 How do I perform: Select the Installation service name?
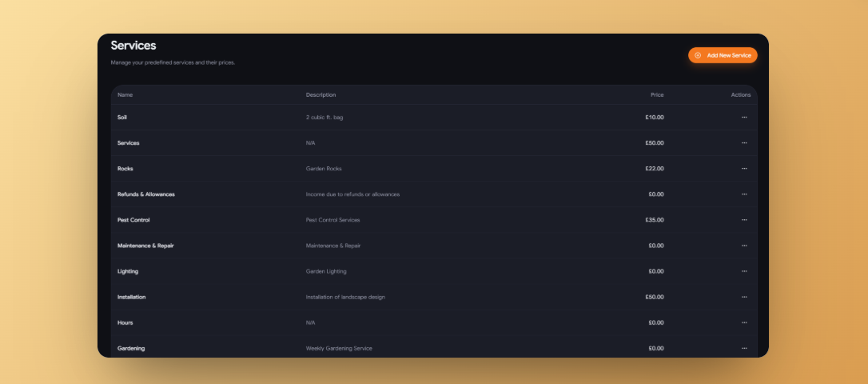pos(132,297)
